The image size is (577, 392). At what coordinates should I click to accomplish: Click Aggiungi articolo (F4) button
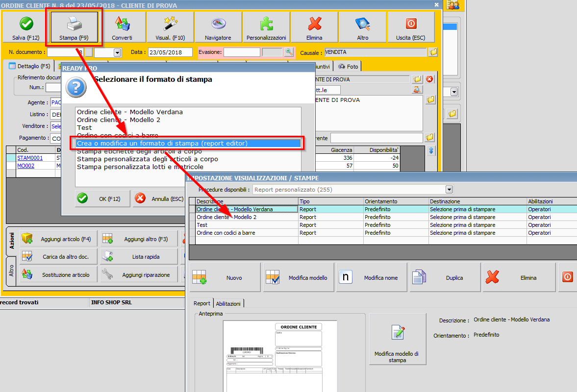(x=59, y=239)
